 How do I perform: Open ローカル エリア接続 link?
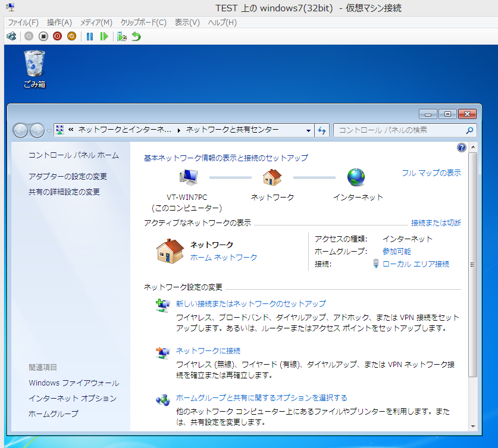point(416,264)
